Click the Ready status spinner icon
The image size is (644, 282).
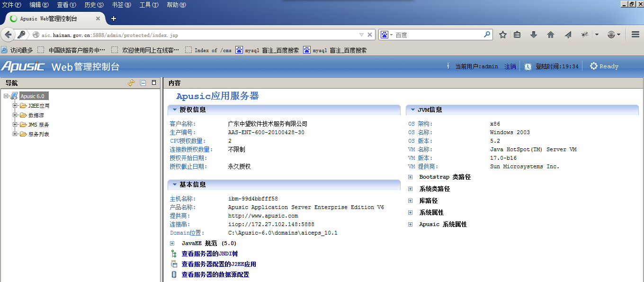[593, 66]
